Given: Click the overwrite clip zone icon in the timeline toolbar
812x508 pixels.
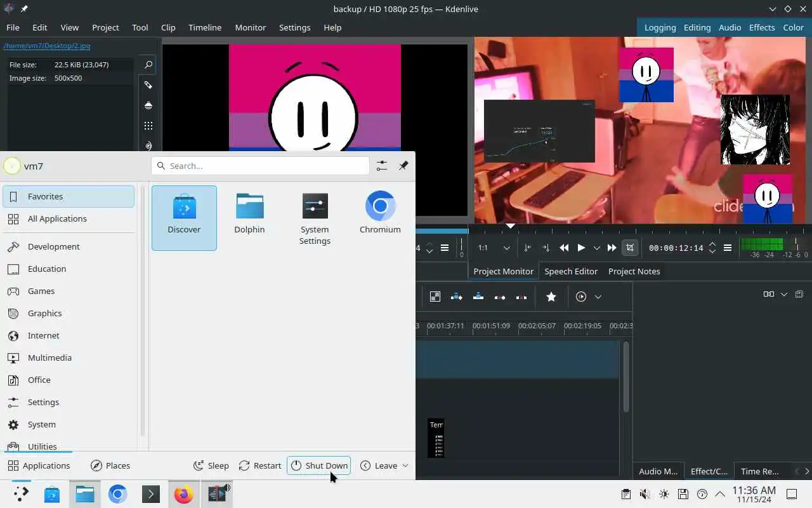Looking at the screenshot, I should [478, 297].
